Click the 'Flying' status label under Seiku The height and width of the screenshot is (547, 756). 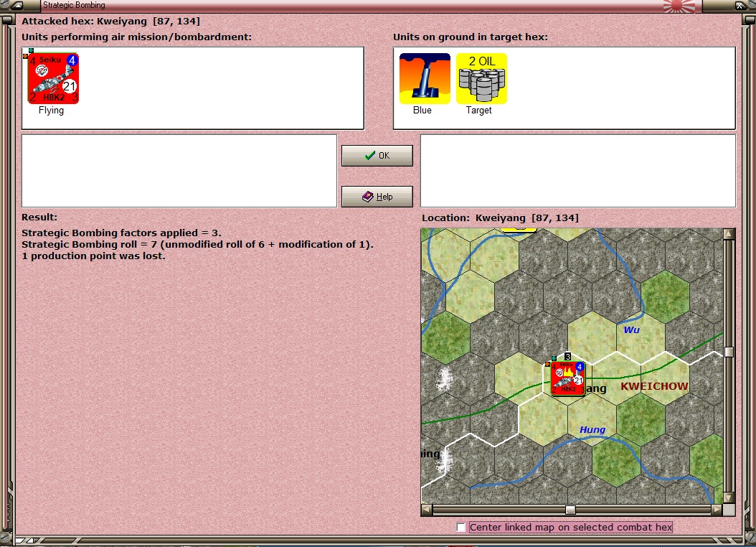click(51, 110)
